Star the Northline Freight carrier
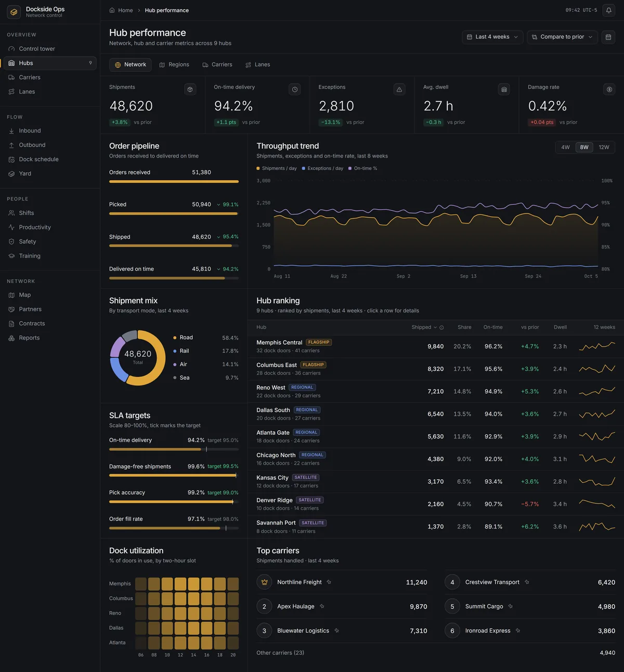The width and height of the screenshot is (624, 672). (329, 582)
